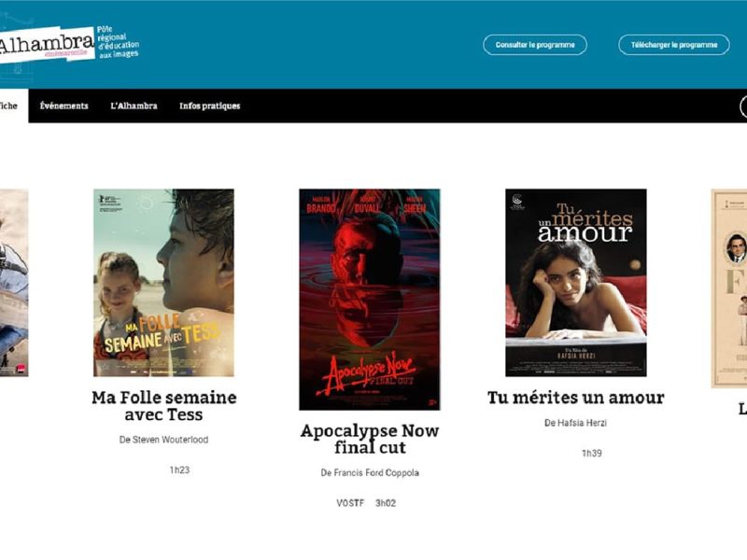Click text De Hafsia Herzi
The width and height of the screenshot is (747, 560).
point(575,423)
